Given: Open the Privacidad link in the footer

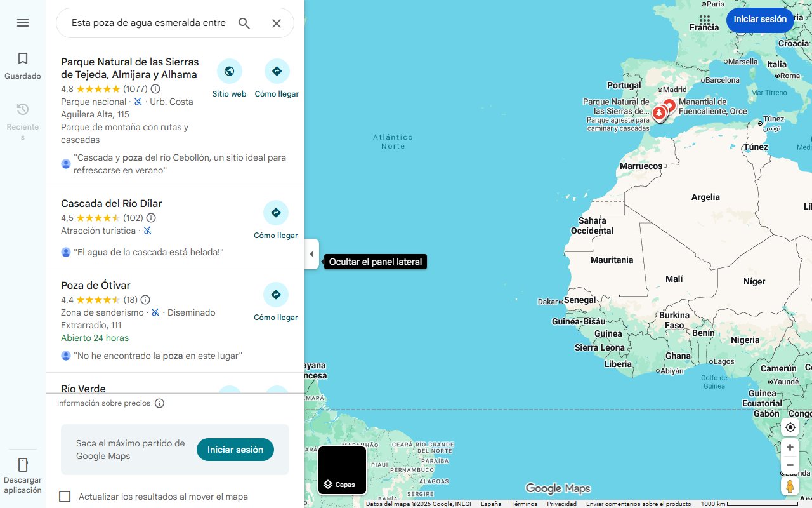Looking at the screenshot, I should [561, 503].
